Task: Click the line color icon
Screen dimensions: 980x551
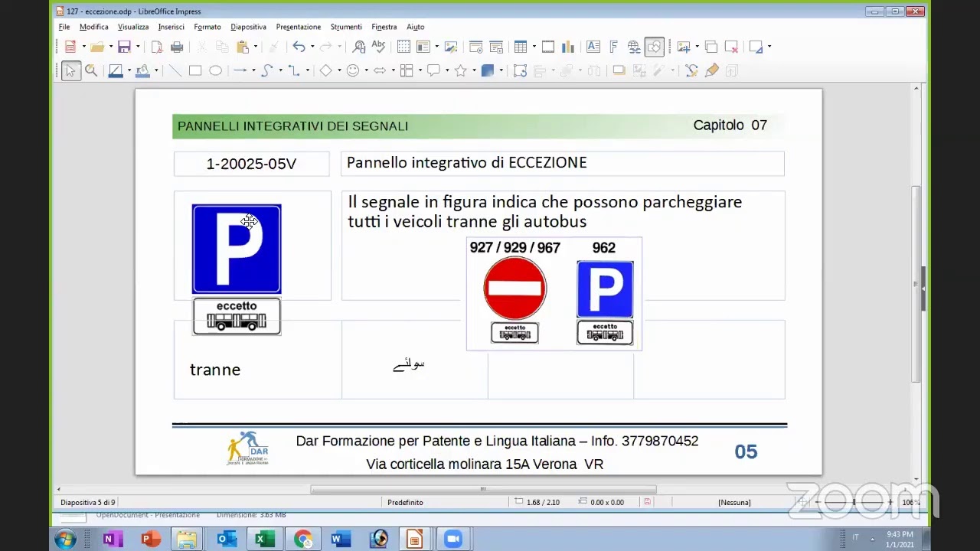Action: [116, 70]
